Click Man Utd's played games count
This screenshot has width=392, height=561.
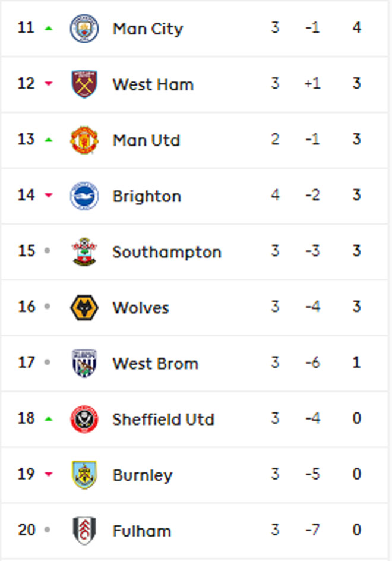[x=275, y=140]
